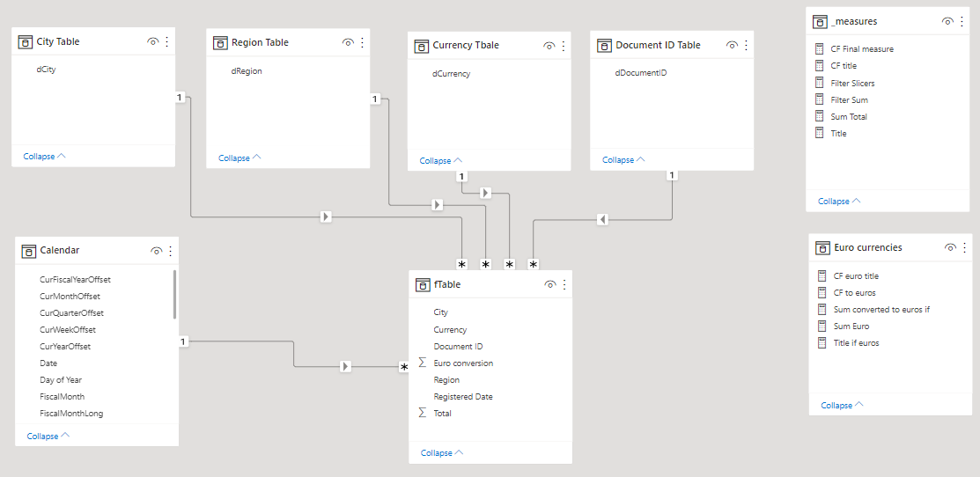Screen dimensions: 980x477
Task: Open fTable more options menu
Action: (564, 284)
